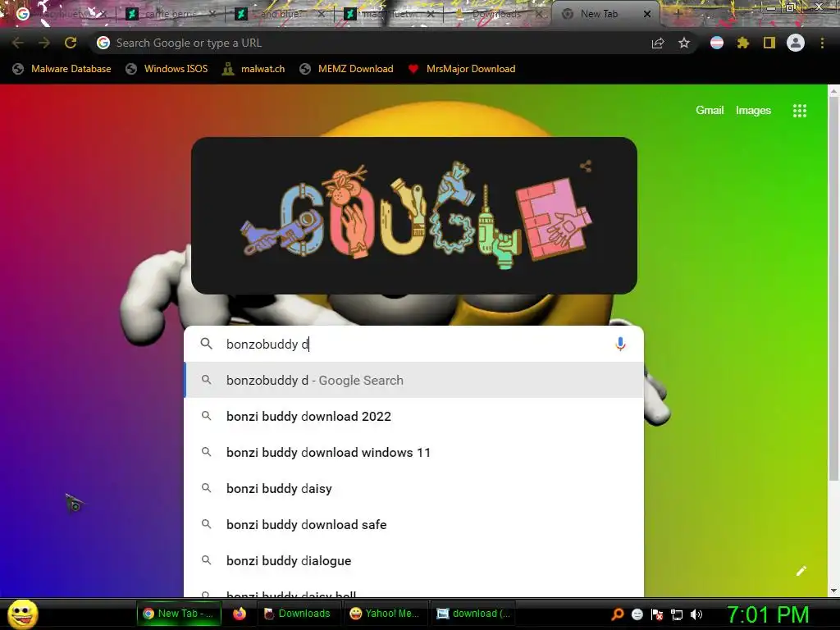This screenshot has width=840, height=630.
Task: Open the Chrome three-dot menu
Action: click(822, 43)
